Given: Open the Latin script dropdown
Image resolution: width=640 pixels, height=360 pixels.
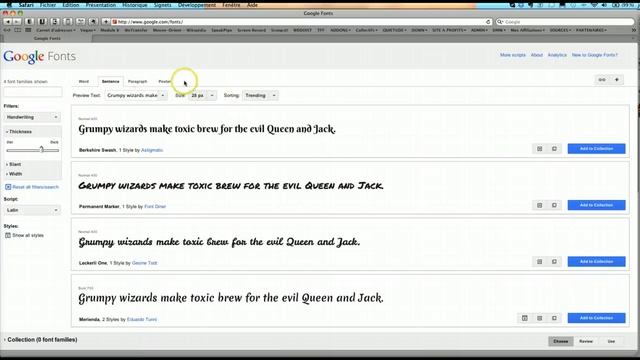Looking at the screenshot, I should 32,210.
